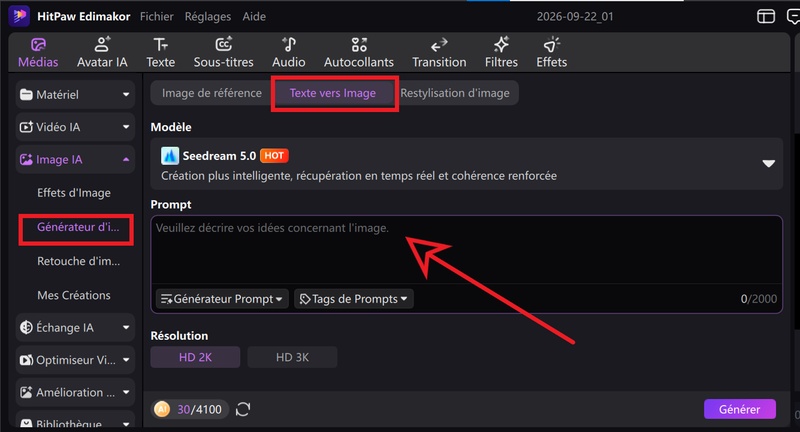Open the Tags de Prompts dropdown
The width and height of the screenshot is (800, 432).
[x=354, y=299]
